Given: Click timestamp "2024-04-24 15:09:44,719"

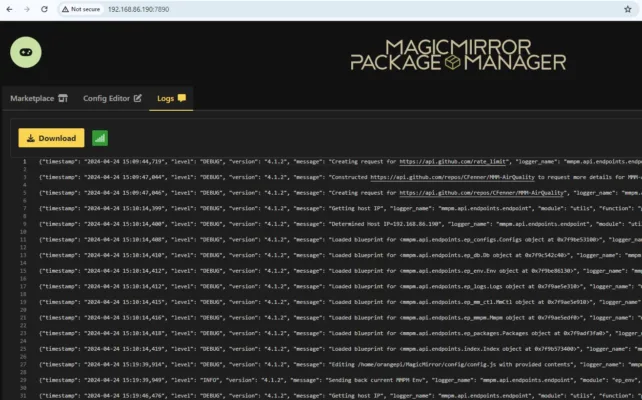Looking at the screenshot, I should pos(124,162).
